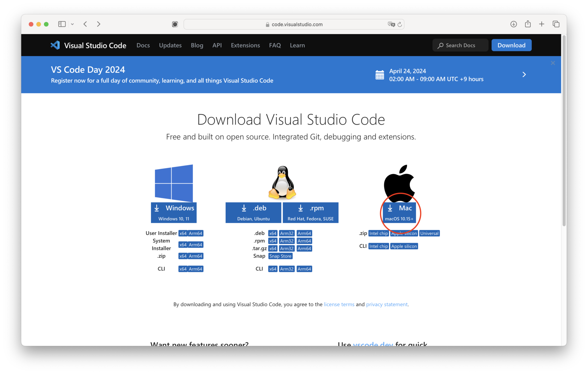Dismiss the VS Code Day 2024 banner
Image resolution: width=588 pixels, height=374 pixels.
point(553,63)
